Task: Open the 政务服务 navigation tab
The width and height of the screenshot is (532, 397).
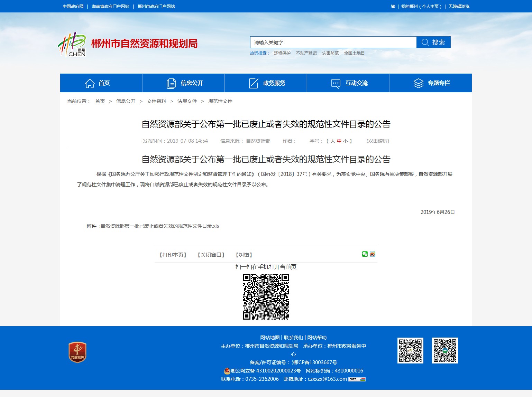Action: tap(266, 83)
